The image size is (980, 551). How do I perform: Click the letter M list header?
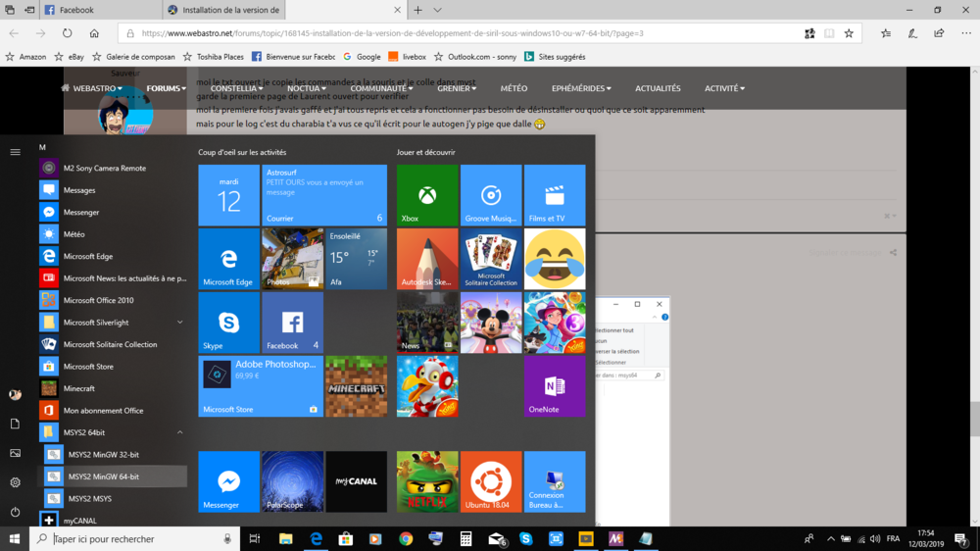pyautogui.click(x=42, y=148)
